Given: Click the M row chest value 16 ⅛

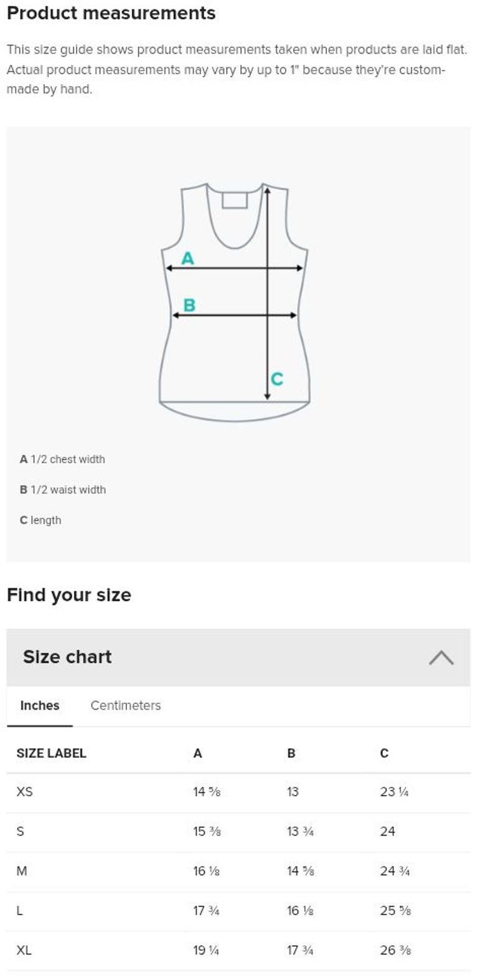Looking at the screenshot, I should click(x=206, y=871).
